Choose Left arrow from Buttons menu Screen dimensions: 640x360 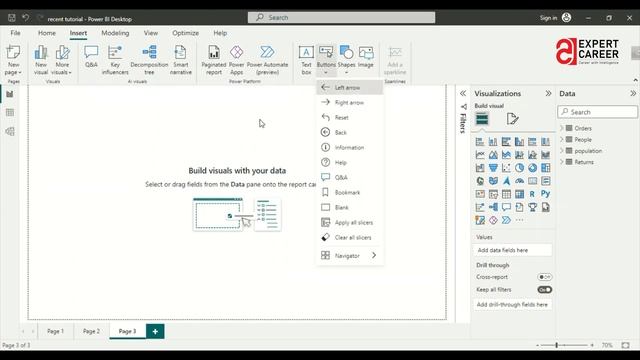click(x=349, y=87)
